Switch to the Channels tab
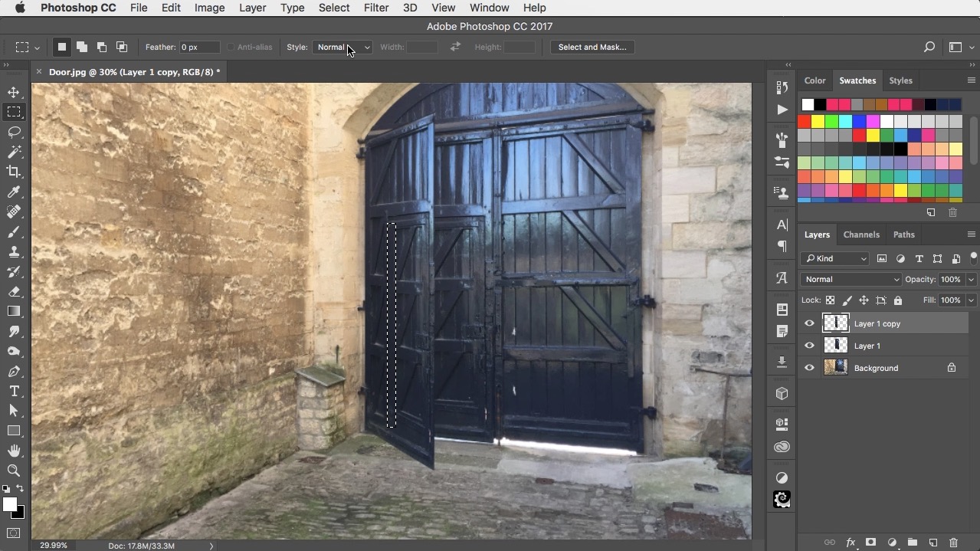The width and height of the screenshot is (980, 551). [861, 235]
